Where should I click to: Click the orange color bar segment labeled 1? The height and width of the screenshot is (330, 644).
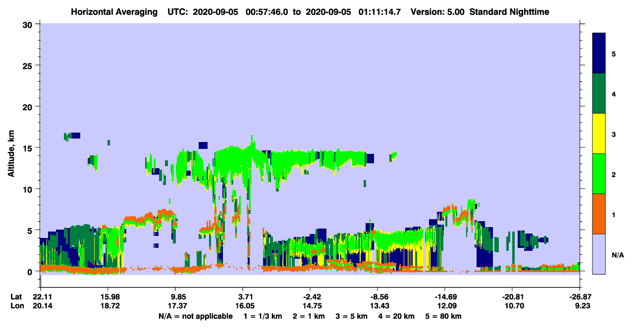click(x=599, y=214)
